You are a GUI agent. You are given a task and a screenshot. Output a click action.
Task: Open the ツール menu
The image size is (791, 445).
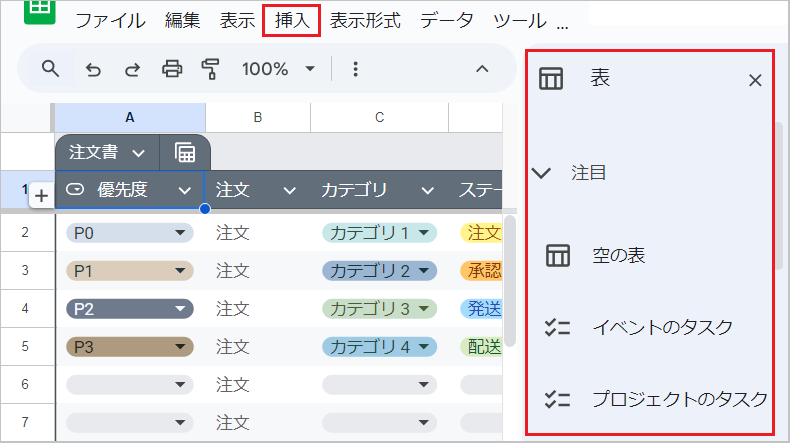[x=520, y=21]
